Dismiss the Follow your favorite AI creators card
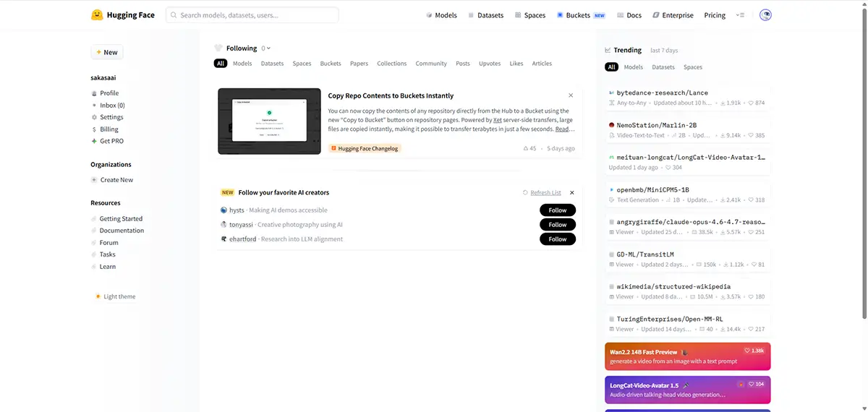This screenshot has width=868, height=412. point(571,193)
